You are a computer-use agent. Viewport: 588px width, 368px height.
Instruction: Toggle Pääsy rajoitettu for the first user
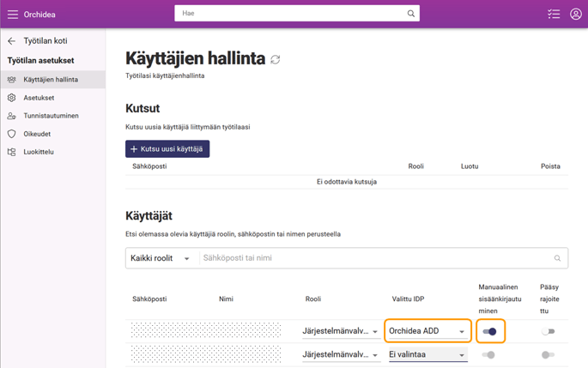click(549, 331)
